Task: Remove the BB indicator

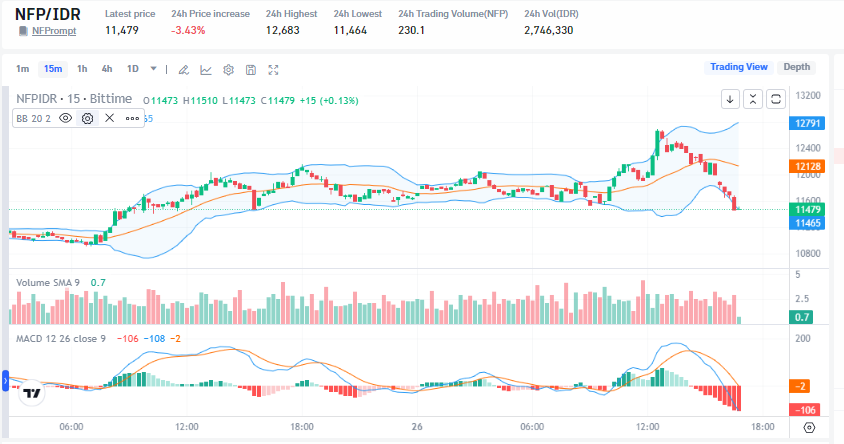Action: click(x=109, y=118)
